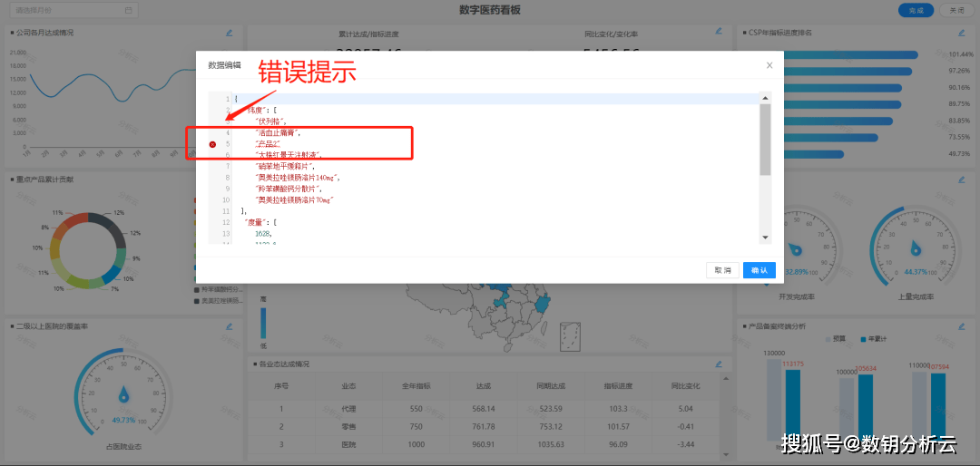The width and height of the screenshot is (980, 466).
Task: Click edit pencil for 产品备案终端分析 panel
Action: (961, 326)
